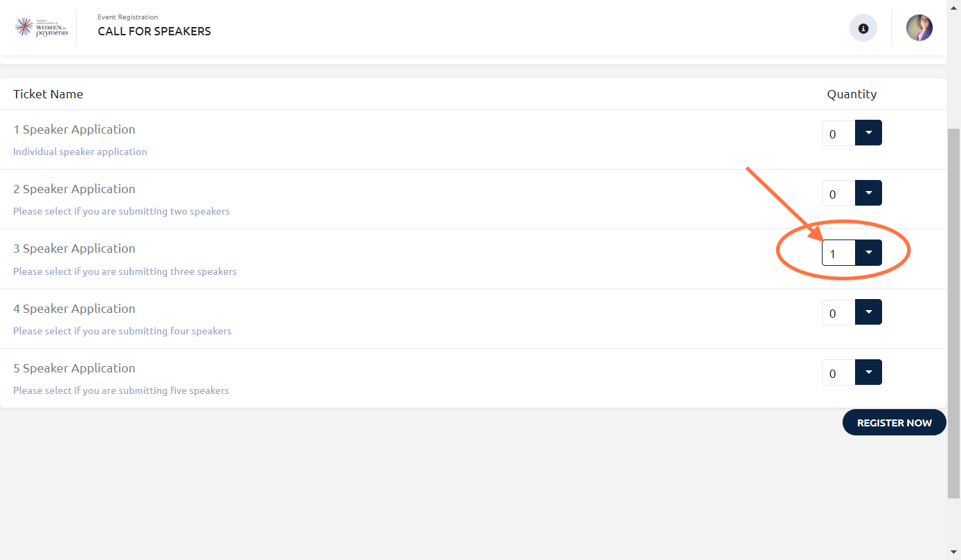Click quantity value field for 2 Speaker Application

(x=838, y=193)
